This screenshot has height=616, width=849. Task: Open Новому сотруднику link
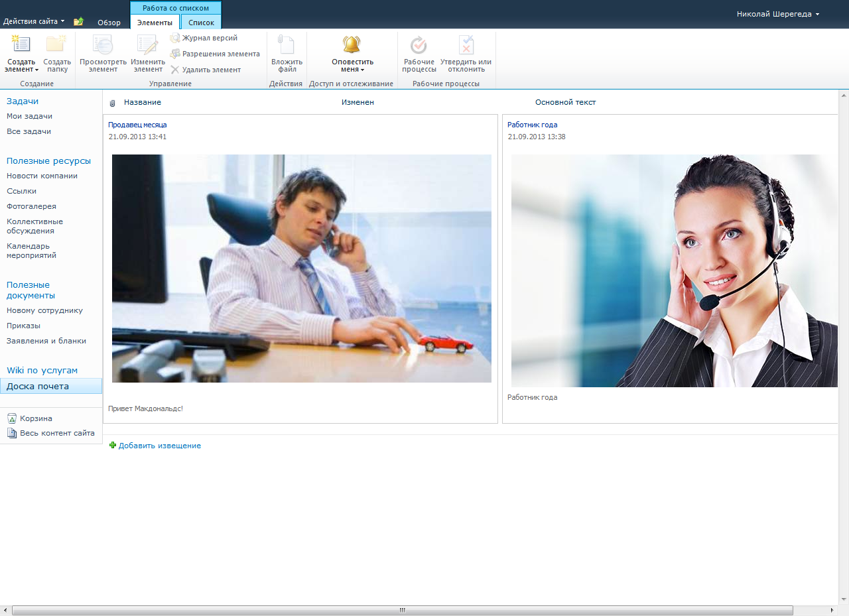coord(44,310)
